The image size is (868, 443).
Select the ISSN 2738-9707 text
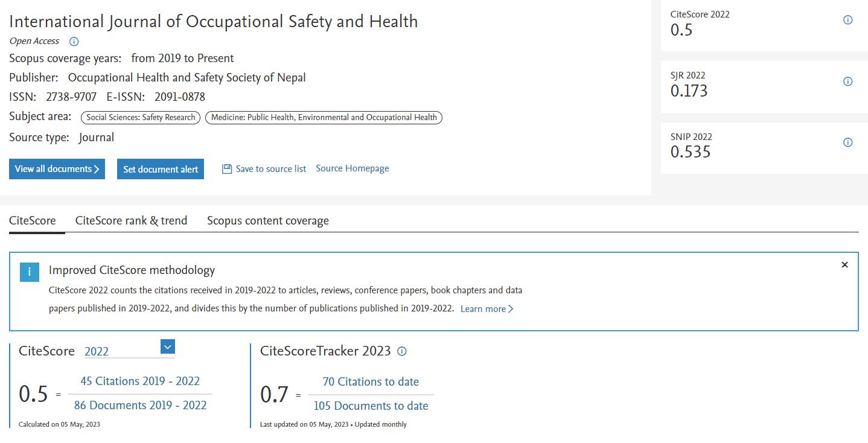(x=71, y=97)
